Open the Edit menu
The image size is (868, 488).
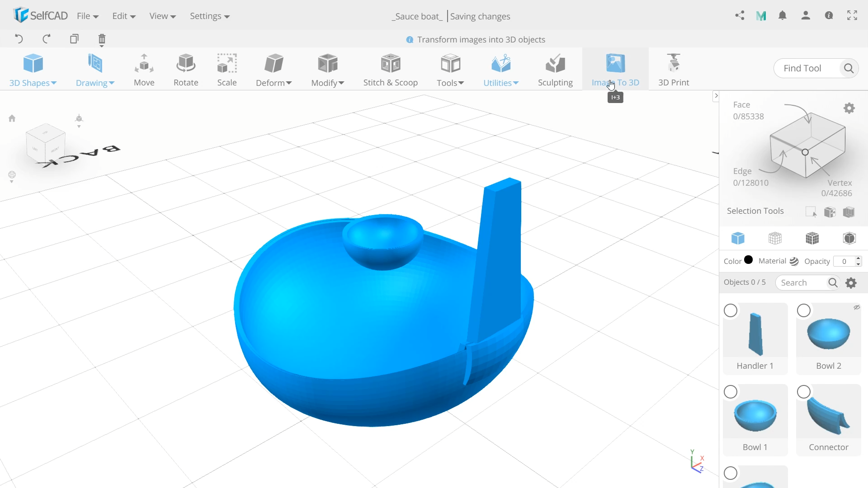tap(124, 16)
